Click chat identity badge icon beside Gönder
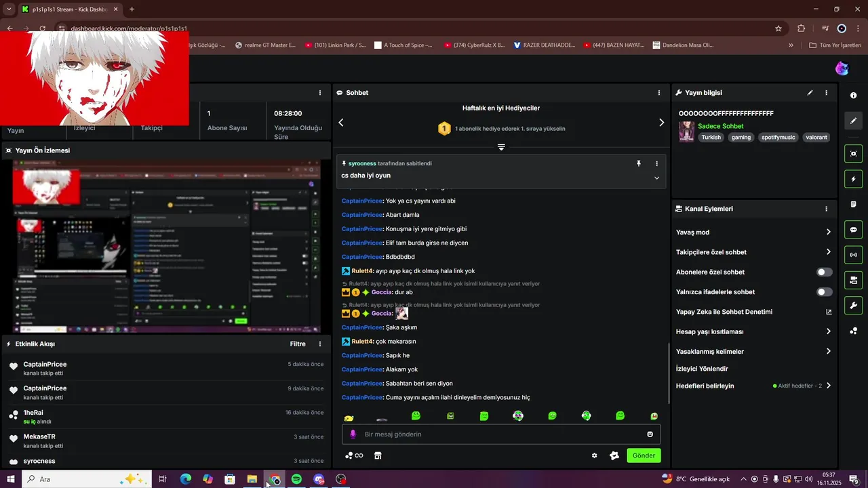This screenshot has width=868, height=488. 614,455
